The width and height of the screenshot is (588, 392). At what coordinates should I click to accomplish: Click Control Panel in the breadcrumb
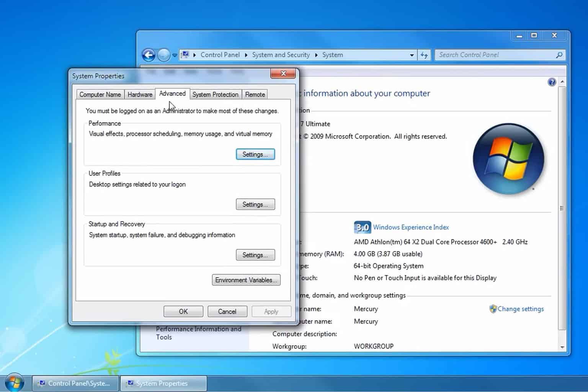[x=220, y=55]
